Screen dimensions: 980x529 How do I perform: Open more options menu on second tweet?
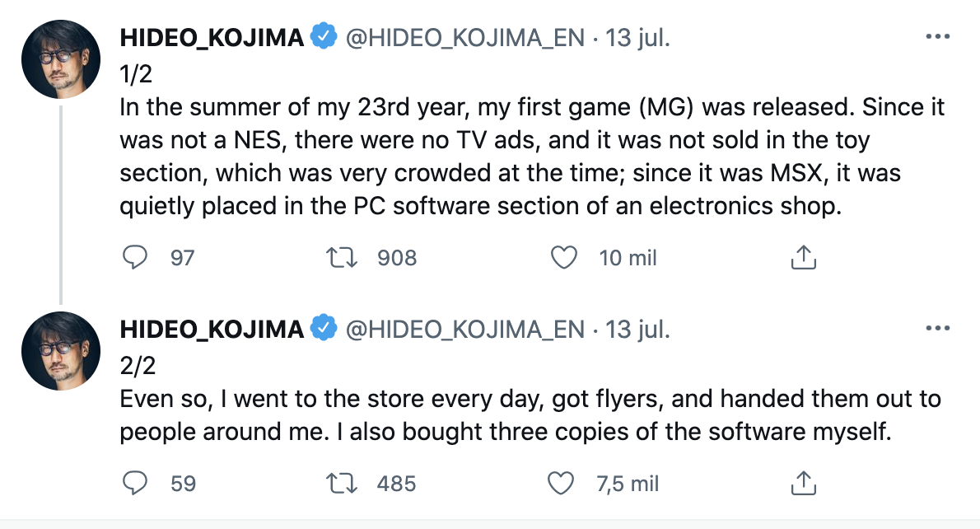click(x=938, y=329)
